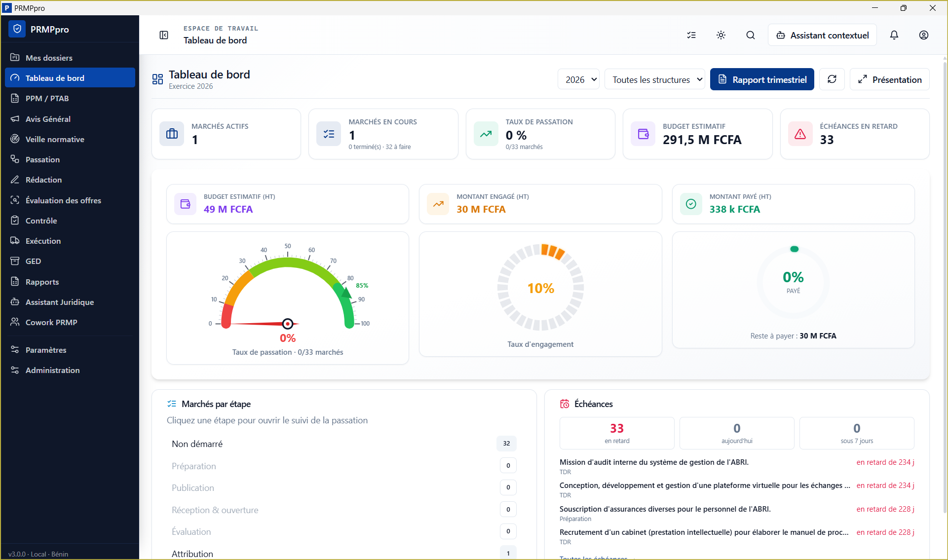Screen dimensions: 948x560
Task: Click the Taux de passation trend icon
Action: tap(486, 134)
